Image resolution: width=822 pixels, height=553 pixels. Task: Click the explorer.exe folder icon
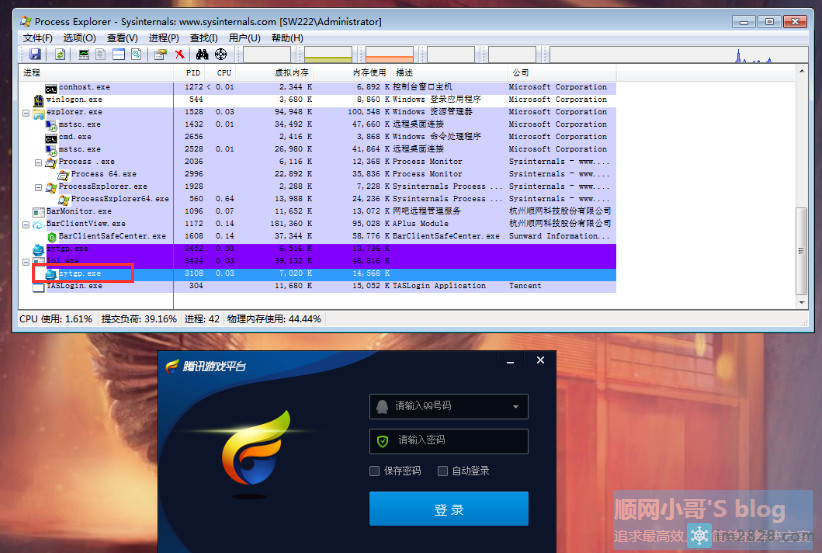(x=38, y=113)
